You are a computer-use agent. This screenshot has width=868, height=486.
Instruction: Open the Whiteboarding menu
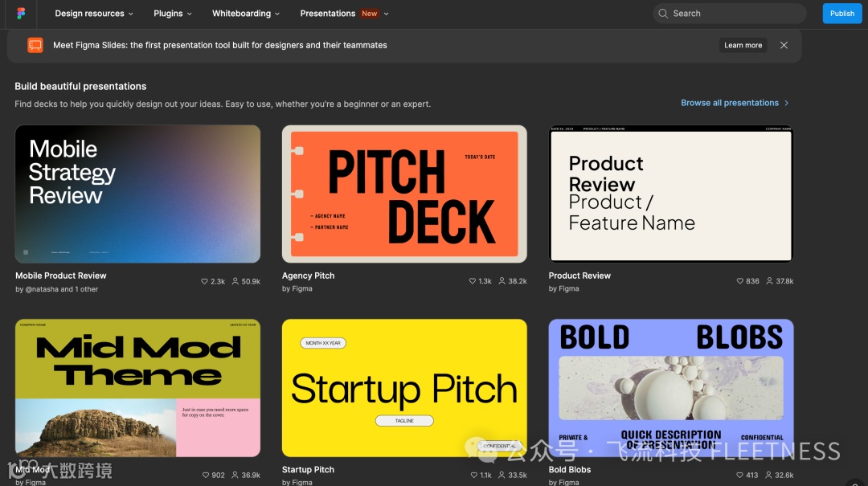(x=246, y=14)
